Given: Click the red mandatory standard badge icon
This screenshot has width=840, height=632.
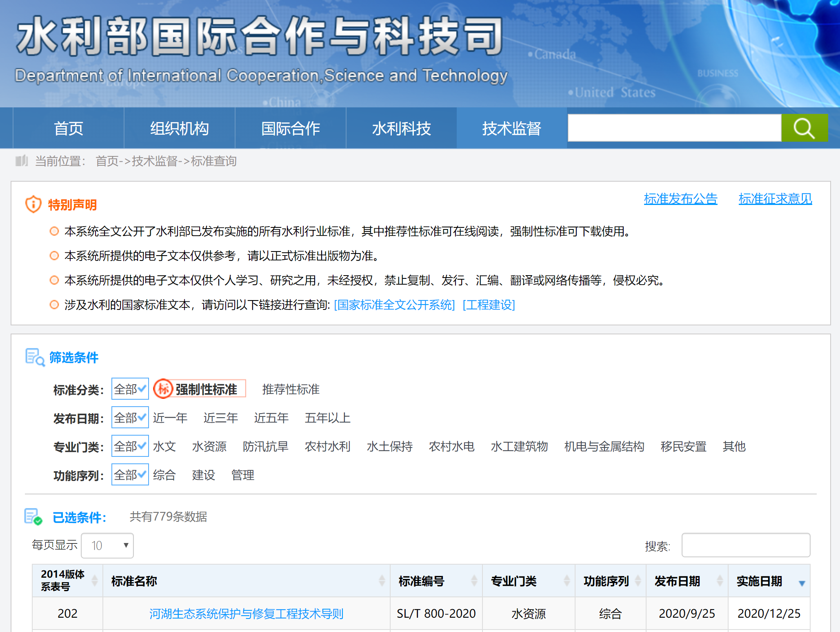Looking at the screenshot, I should pos(163,389).
